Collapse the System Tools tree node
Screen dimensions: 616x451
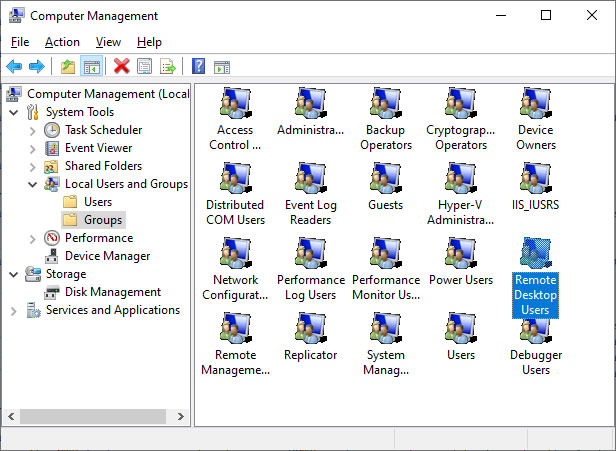tap(14, 112)
